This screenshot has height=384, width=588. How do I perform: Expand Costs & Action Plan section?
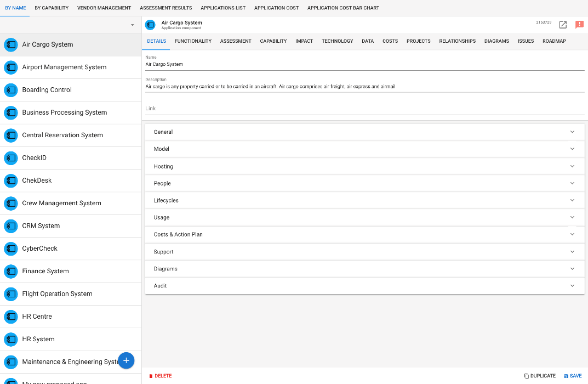[364, 234]
